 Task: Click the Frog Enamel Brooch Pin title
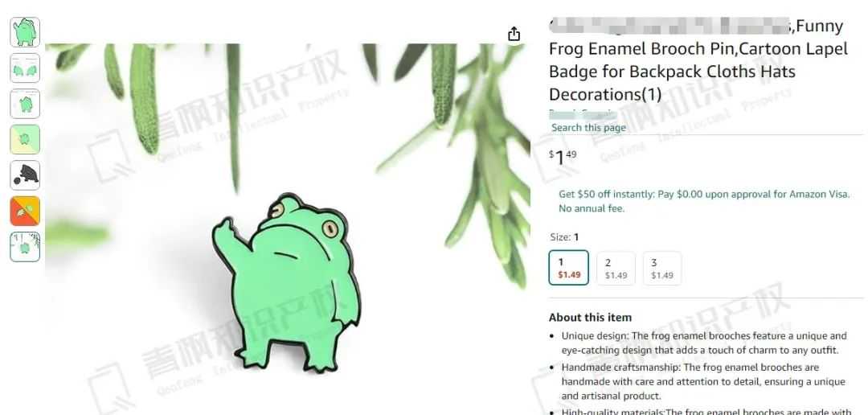click(698, 60)
